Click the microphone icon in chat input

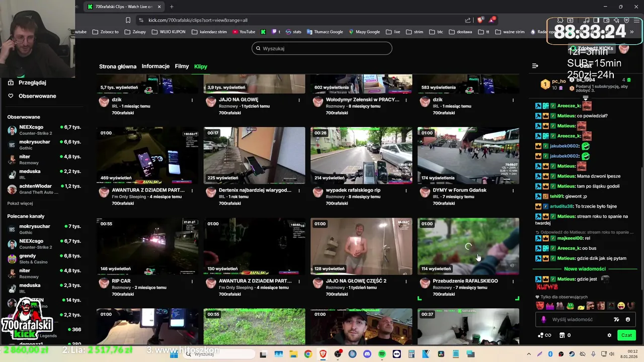tap(543, 319)
